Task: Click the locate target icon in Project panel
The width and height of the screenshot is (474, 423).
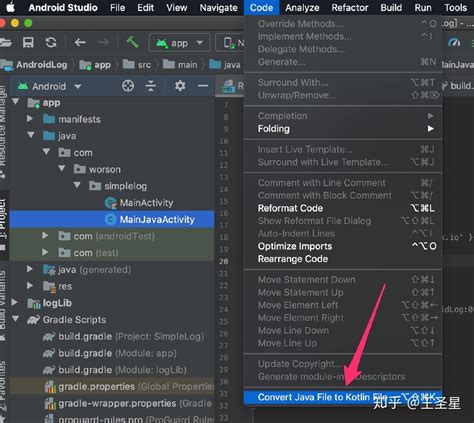Action: (128, 86)
